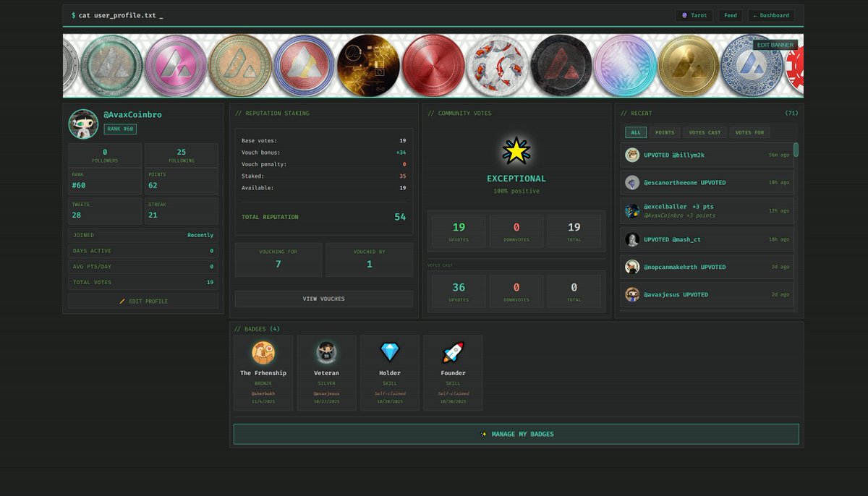Click the red coin in banner
Screen dimensions: 868x496
point(433,66)
